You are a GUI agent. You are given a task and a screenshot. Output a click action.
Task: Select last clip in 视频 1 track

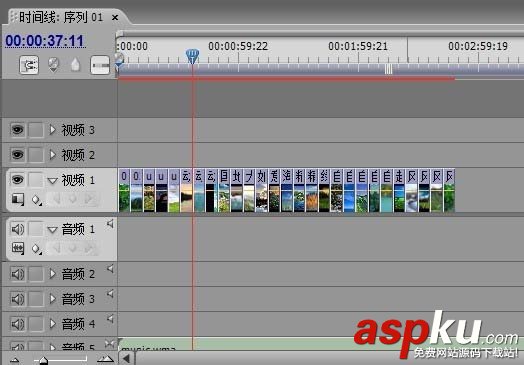tap(449, 190)
